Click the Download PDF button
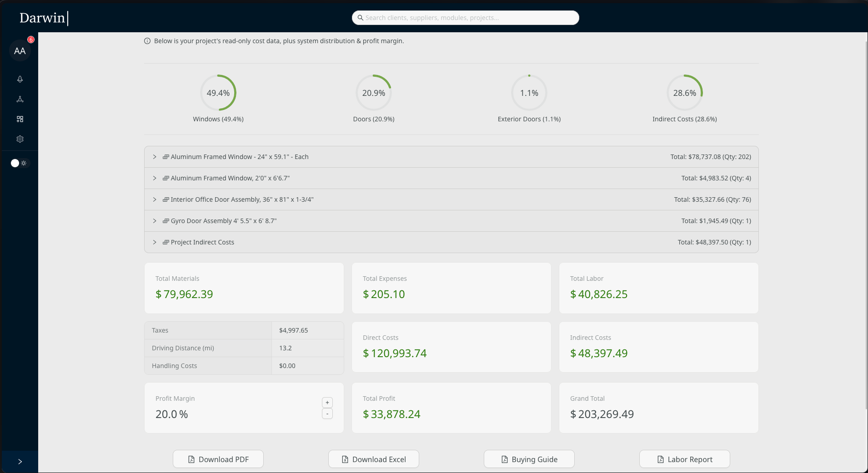The height and width of the screenshot is (473, 868). [218, 459]
